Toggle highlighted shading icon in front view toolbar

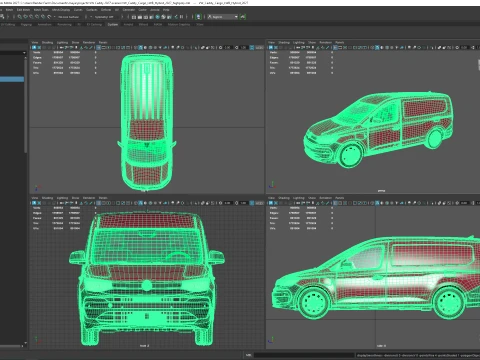point(140,203)
